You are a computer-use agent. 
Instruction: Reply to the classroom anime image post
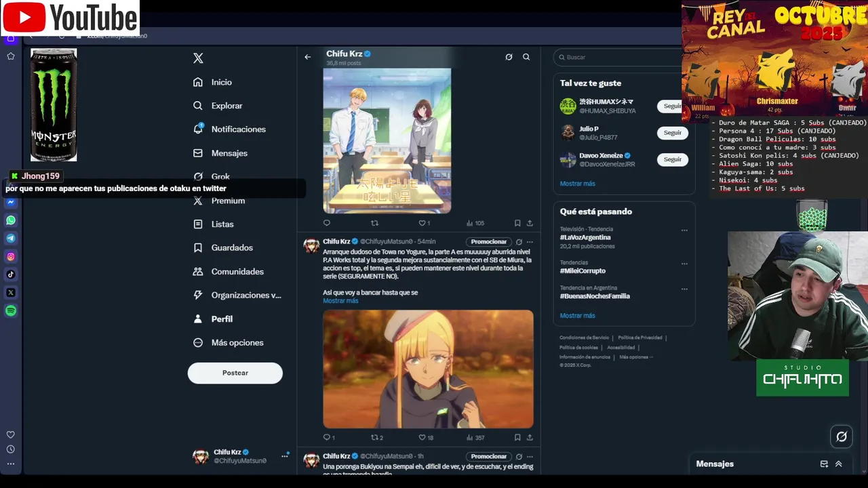[327, 223]
